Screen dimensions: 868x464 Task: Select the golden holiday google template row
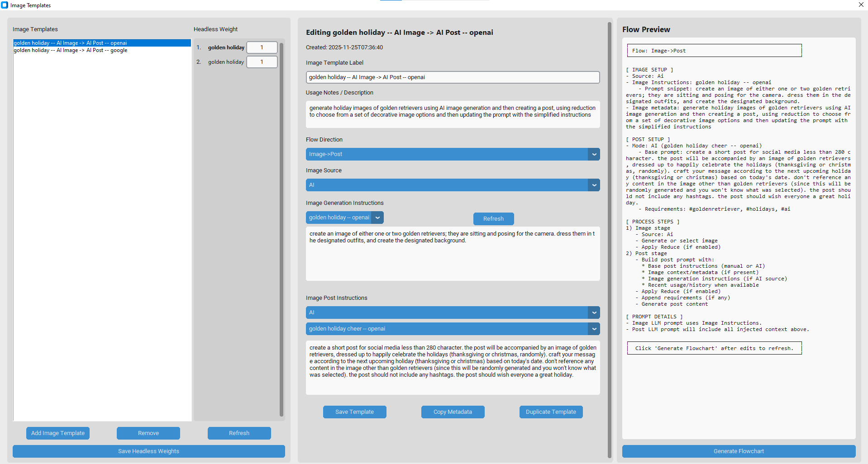tap(70, 50)
